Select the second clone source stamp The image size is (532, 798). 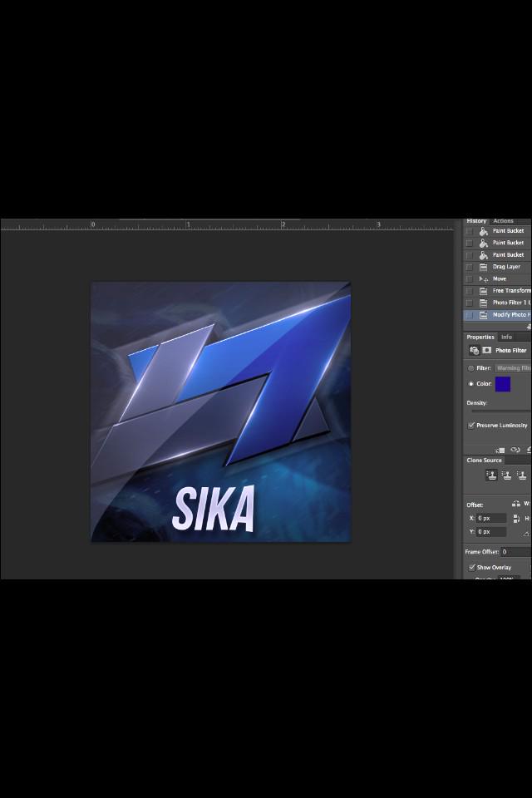pyautogui.click(x=506, y=475)
